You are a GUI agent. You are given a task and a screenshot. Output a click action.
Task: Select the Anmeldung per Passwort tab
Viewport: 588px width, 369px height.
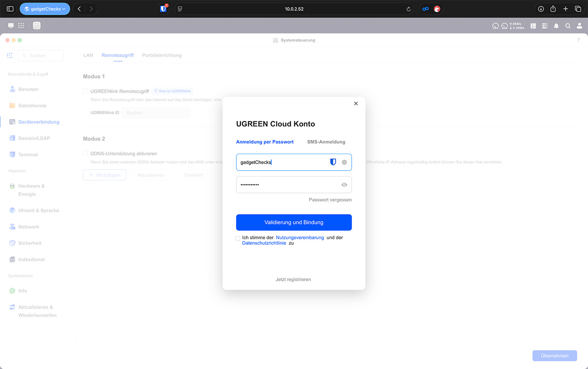tap(265, 142)
